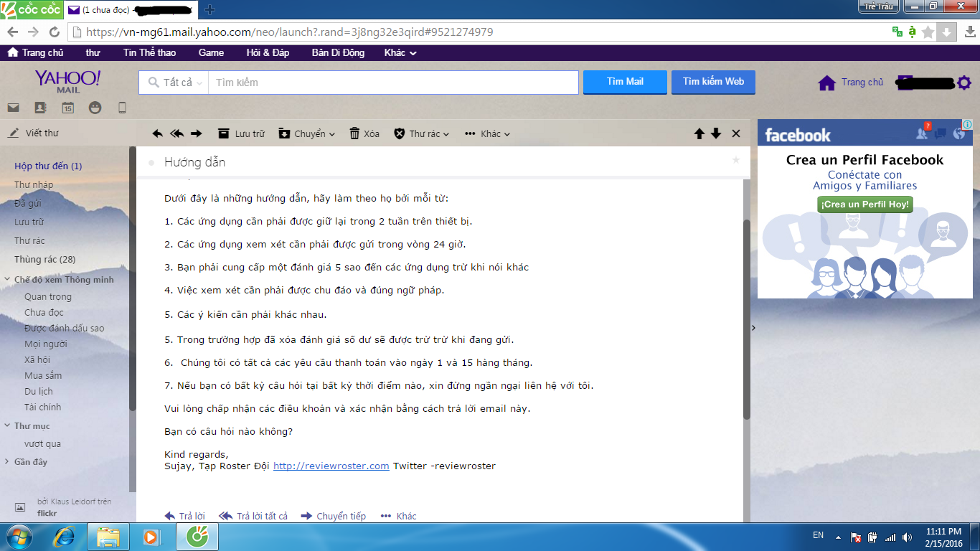The height and width of the screenshot is (551, 980).
Task: Open the Khác more-actions dropdown in the toolbar
Action: coord(488,133)
